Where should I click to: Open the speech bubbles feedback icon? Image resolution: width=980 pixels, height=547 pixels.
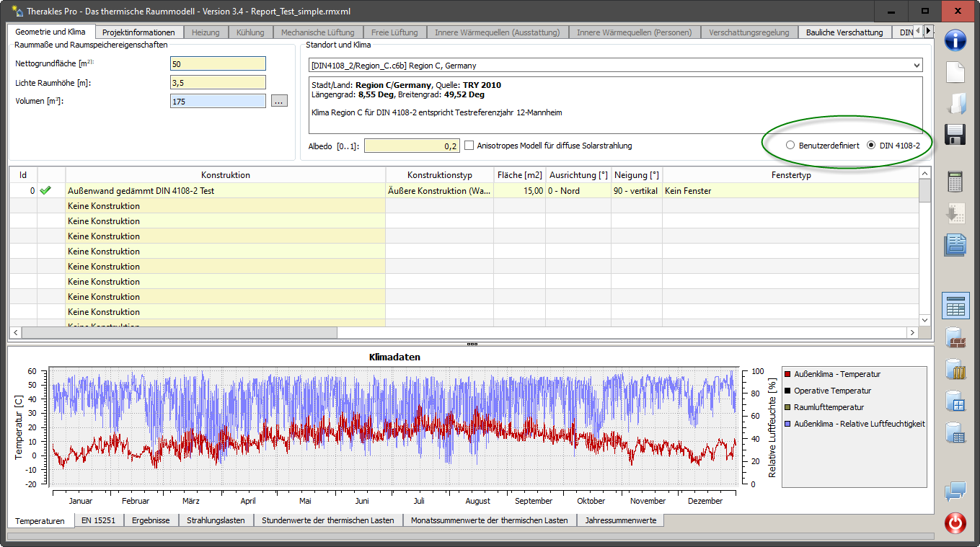coord(955,492)
